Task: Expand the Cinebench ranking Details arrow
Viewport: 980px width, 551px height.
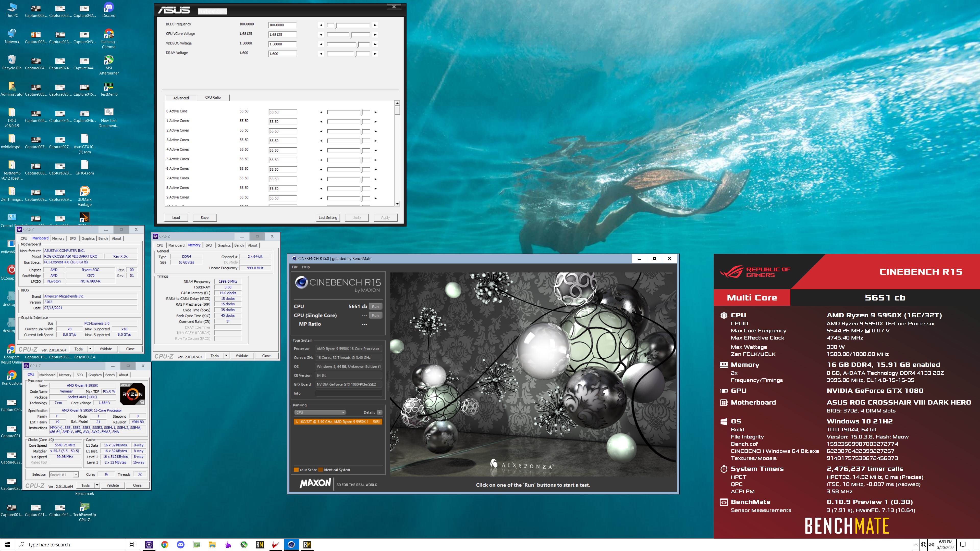Action: pyautogui.click(x=379, y=412)
